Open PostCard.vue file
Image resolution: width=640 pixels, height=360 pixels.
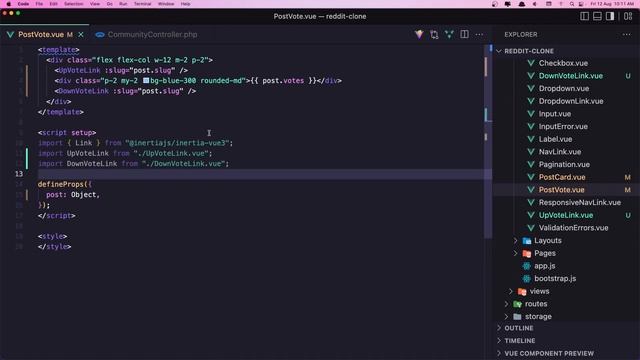[x=562, y=177]
